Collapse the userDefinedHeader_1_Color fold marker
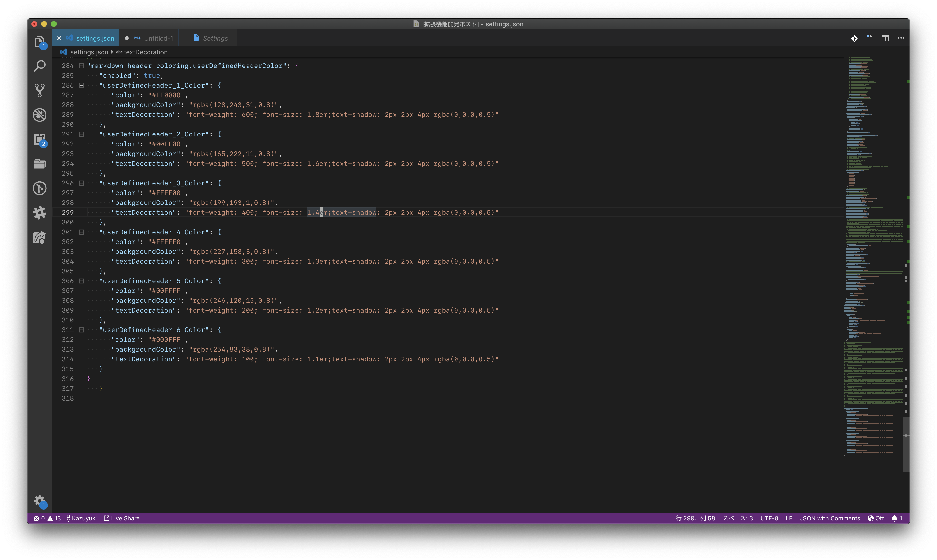Screen dimensions: 937x560 point(81,85)
